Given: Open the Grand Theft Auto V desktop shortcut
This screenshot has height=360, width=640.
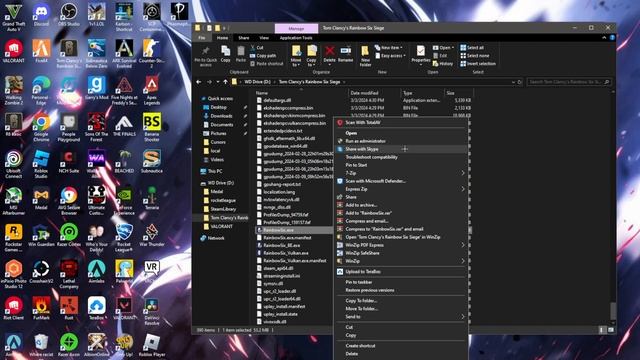Looking at the screenshot, I should (13, 16).
